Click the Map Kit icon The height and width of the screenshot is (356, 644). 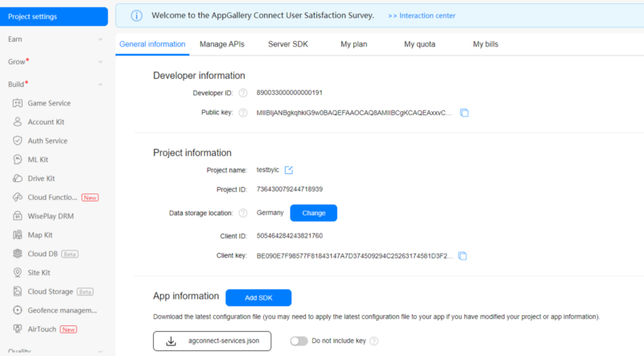click(x=17, y=235)
